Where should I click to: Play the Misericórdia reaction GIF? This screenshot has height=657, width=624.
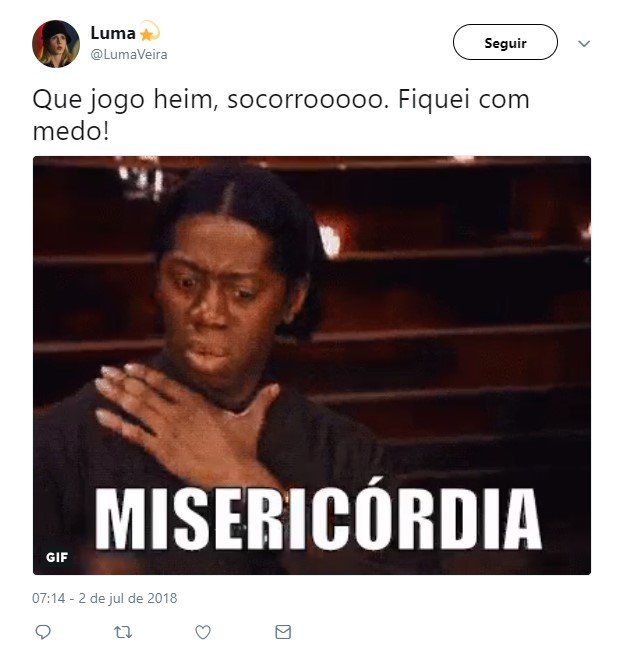coord(312,365)
